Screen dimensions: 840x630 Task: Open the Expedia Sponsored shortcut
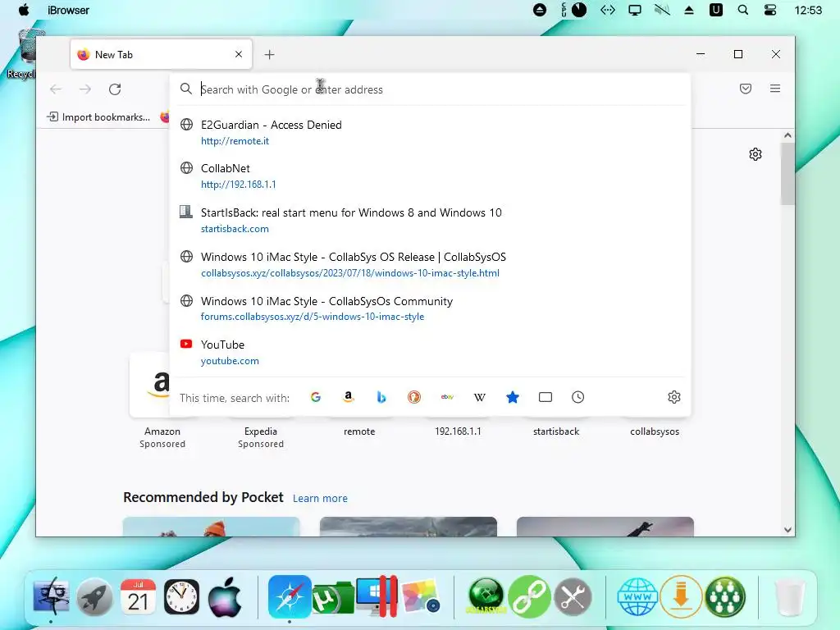pyautogui.click(x=261, y=437)
